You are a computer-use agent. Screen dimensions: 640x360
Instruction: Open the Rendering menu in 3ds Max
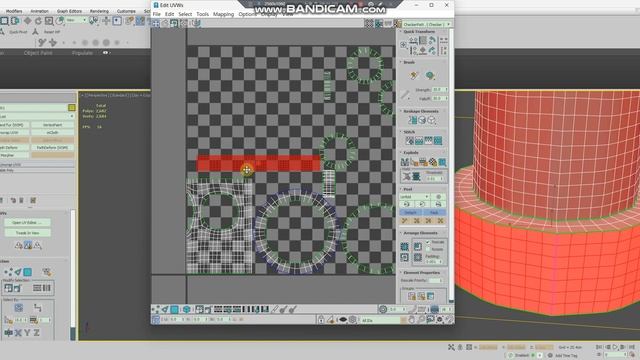[99, 11]
